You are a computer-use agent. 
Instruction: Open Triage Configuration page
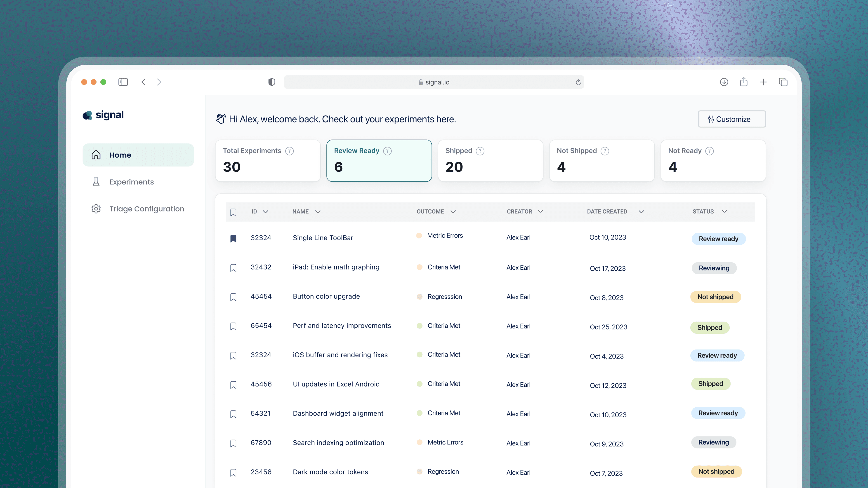coord(138,209)
